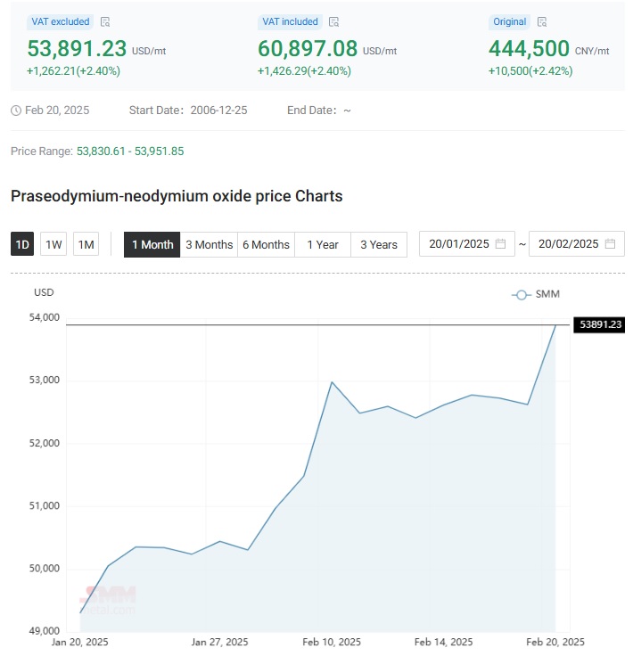The width and height of the screenshot is (633, 672).
Task: Click the clock icon next to Feb 20, 2025
Action: click(16, 111)
